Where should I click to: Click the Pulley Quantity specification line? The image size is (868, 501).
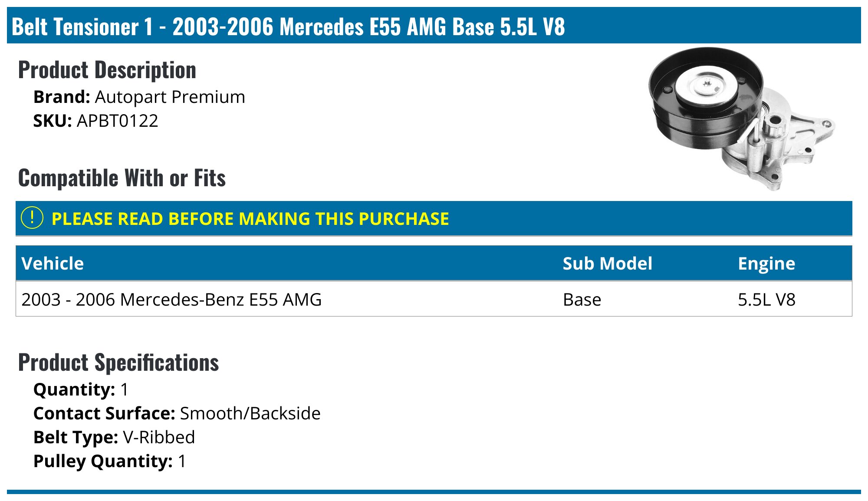coord(110,461)
